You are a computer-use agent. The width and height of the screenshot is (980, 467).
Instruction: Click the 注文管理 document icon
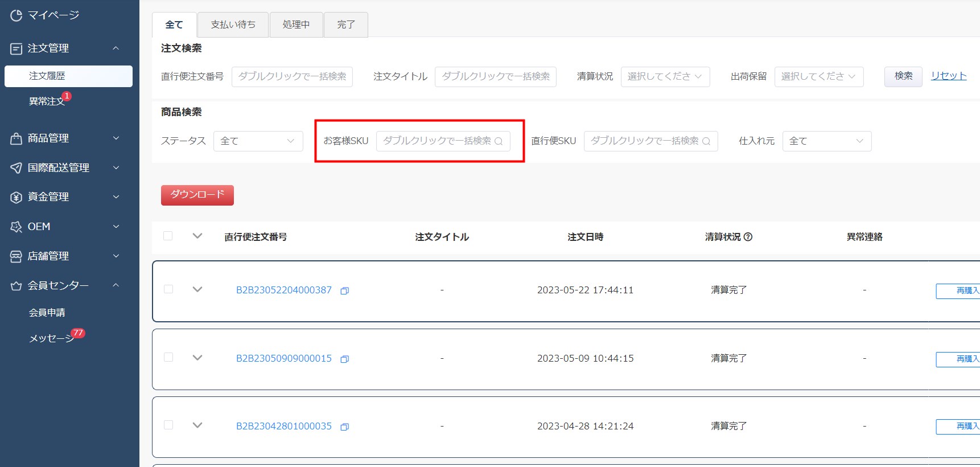(x=16, y=49)
